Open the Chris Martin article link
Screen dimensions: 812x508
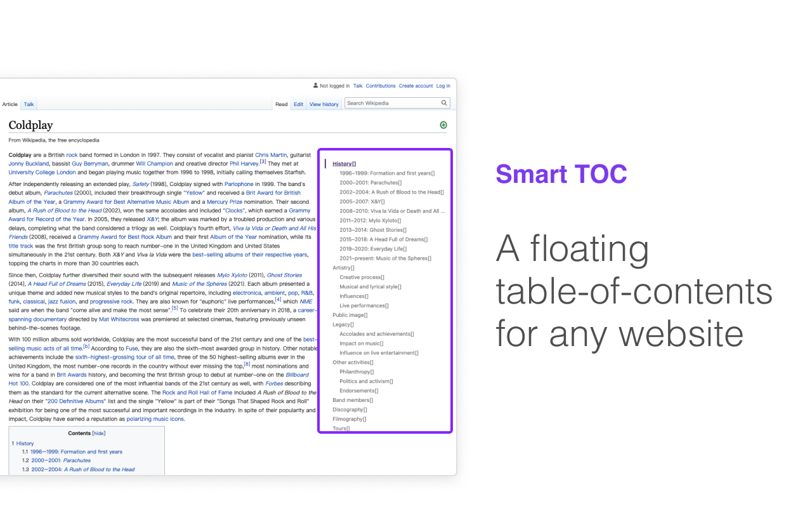271,154
